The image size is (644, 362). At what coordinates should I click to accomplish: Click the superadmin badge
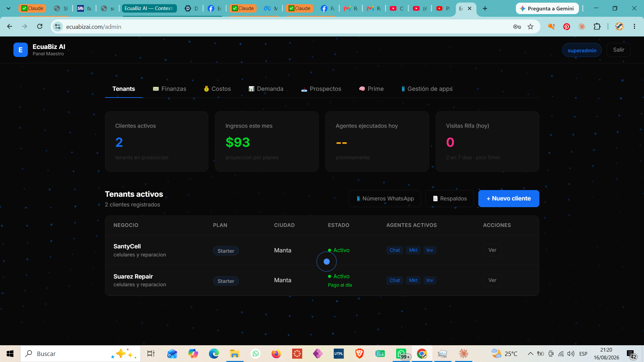pos(582,50)
